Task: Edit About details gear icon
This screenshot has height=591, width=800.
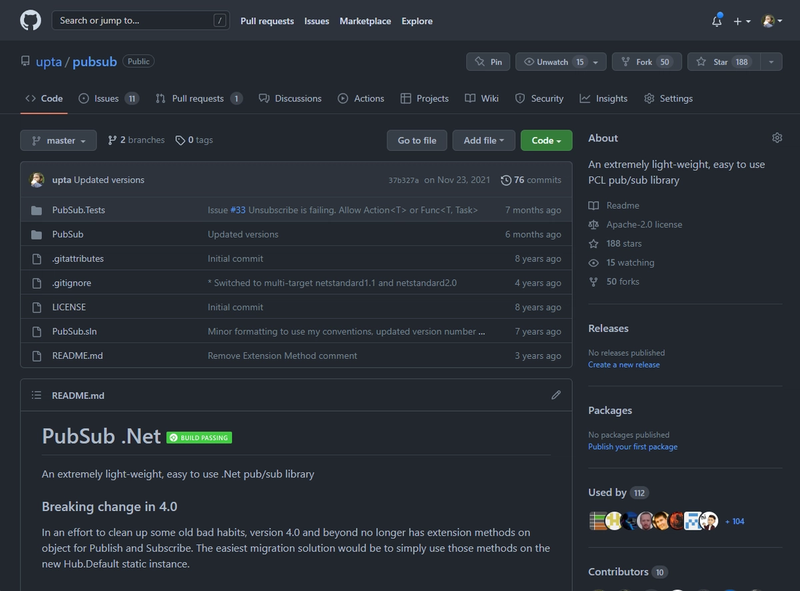Action: pos(777,138)
